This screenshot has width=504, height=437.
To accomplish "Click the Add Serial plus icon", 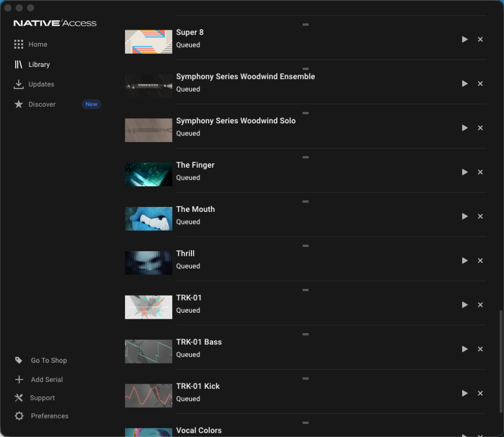I will (19, 380).
